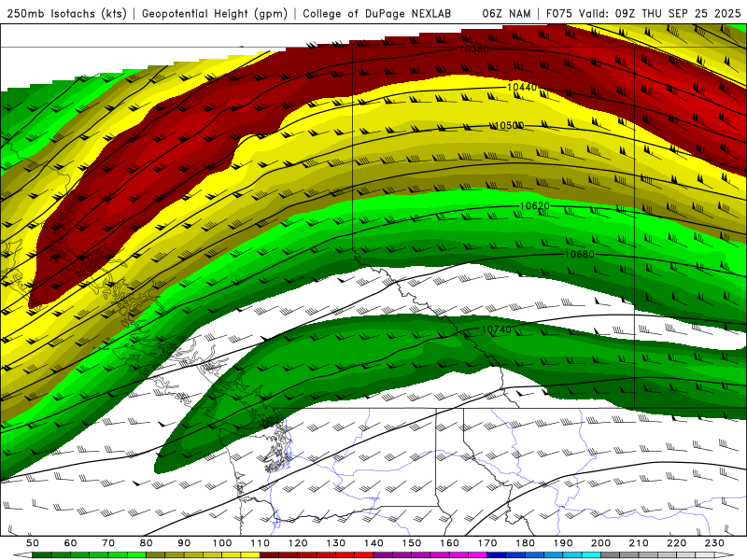
Task: Click the 160 knot legend label
Action: click(449, 543)
